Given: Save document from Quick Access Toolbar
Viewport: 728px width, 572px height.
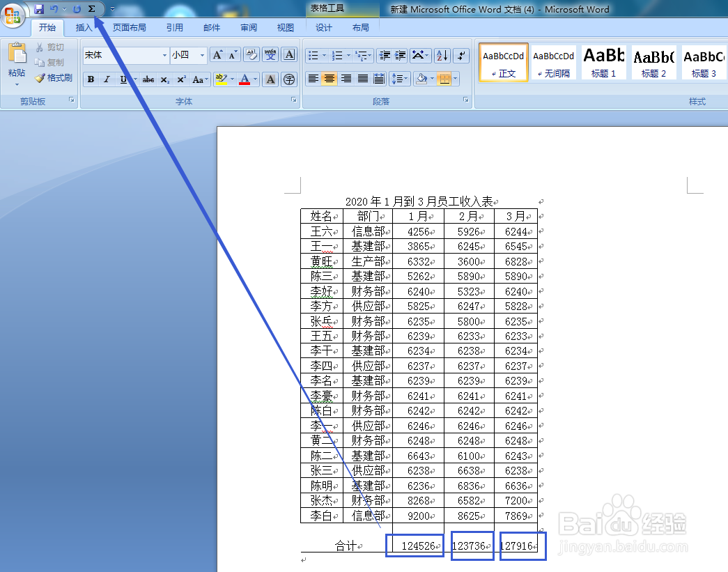Looking at the screenshot, I should [x=39, y=9].
